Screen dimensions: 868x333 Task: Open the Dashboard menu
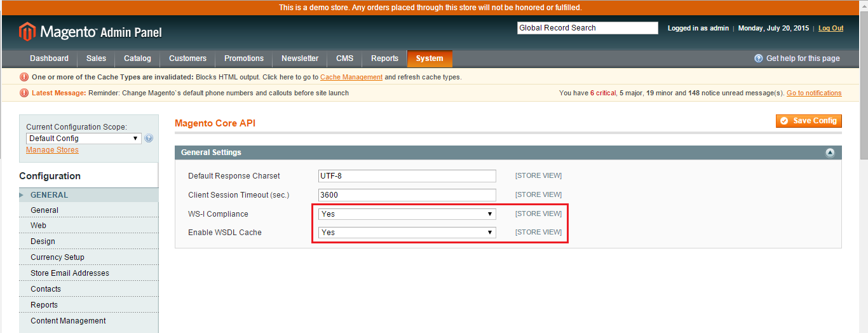coord(49,58)
